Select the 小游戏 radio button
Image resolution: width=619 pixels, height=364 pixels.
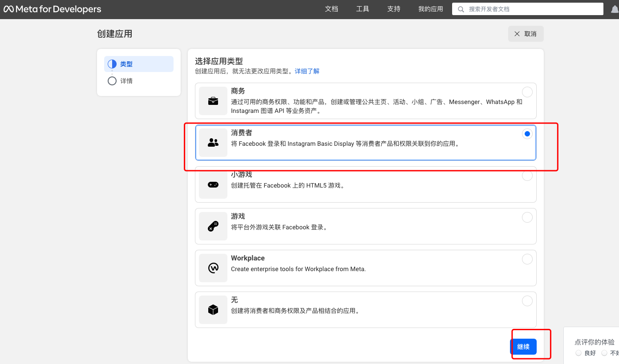(x=527, y=176)
